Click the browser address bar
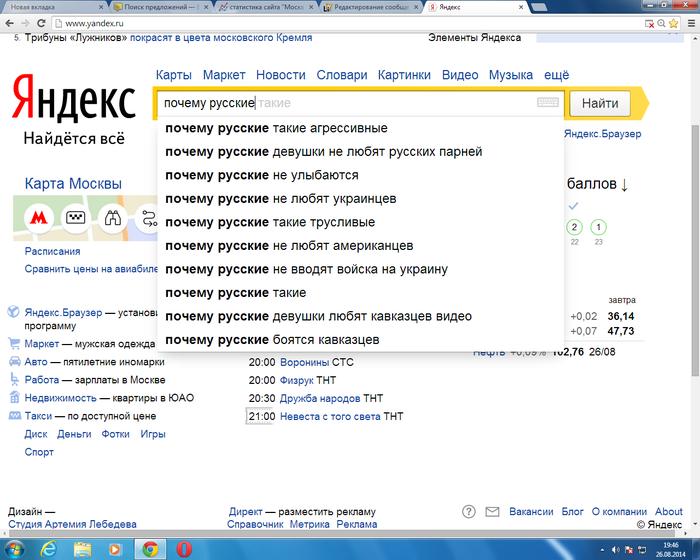Screen dimensions: 700x560 [x=348, y=23]
